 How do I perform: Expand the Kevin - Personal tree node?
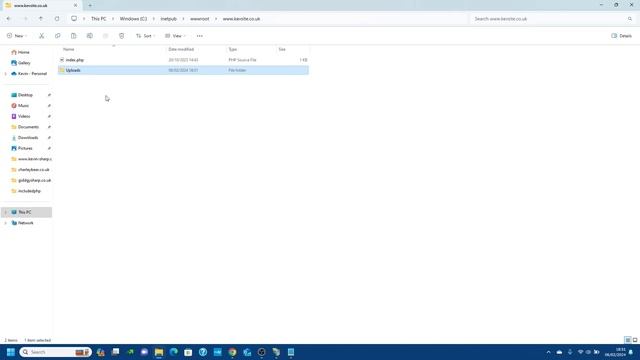6,74
